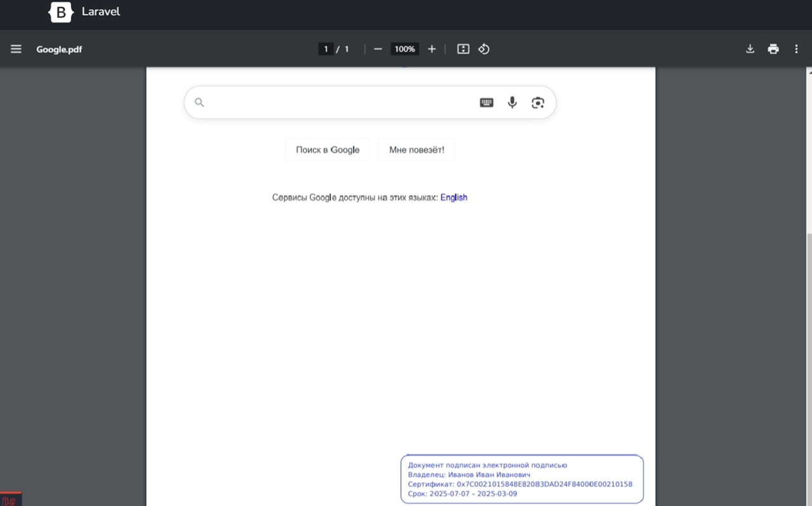Click text Документ подписан электронной подписью
Screen dimensions: 812x506
tap(487, 465)
